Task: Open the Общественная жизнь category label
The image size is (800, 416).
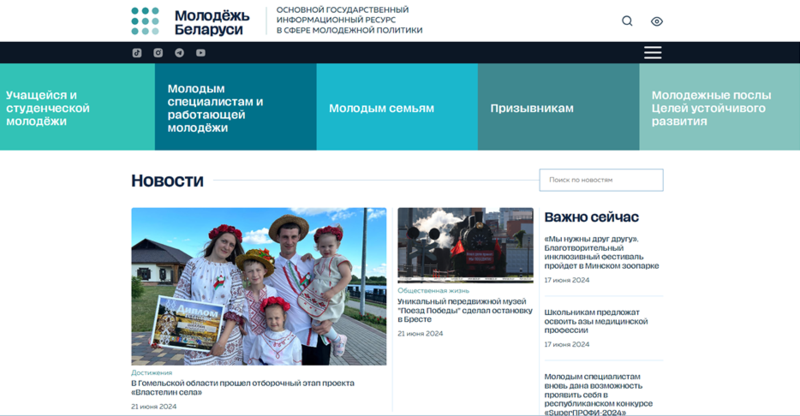Action: tap(433, 290)
